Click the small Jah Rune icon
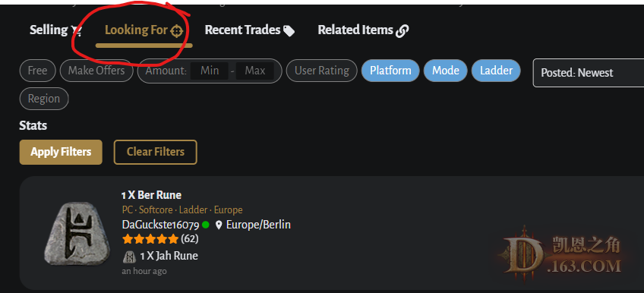This screenshot has height=293, width=644. pyautogui.click(x=129, y=257)
